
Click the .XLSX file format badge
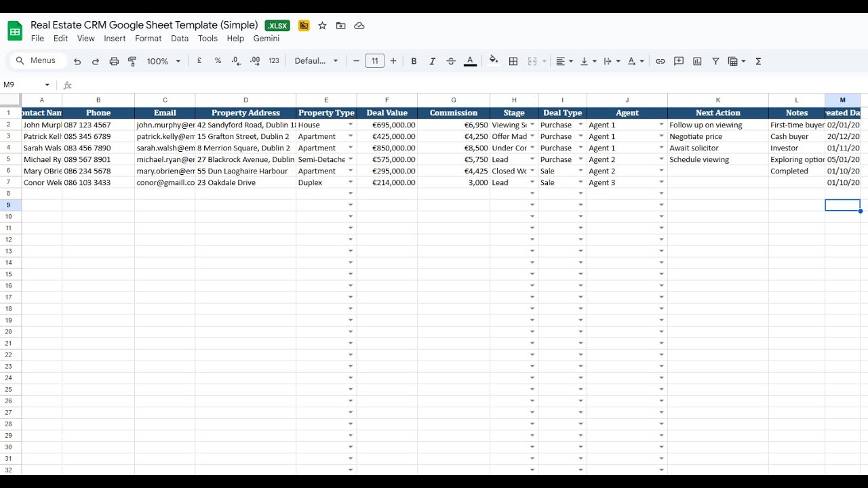[x=277, y=26]
